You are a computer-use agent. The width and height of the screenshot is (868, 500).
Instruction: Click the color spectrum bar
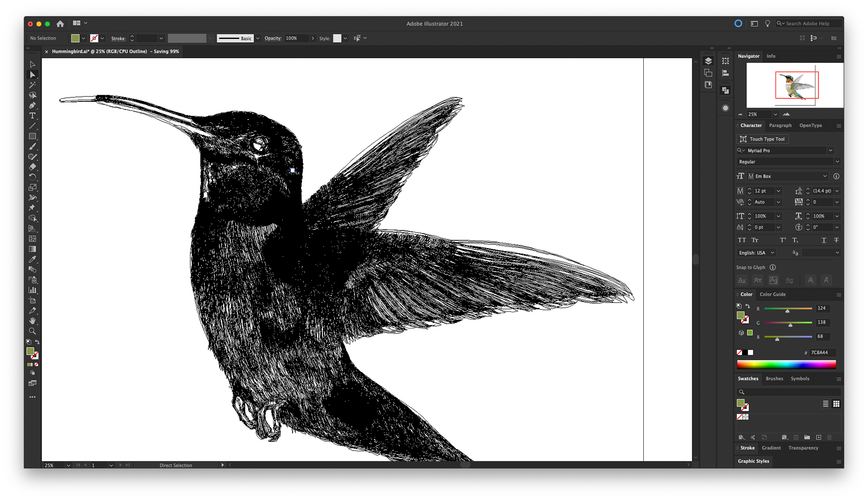click(x=786, y=364)
